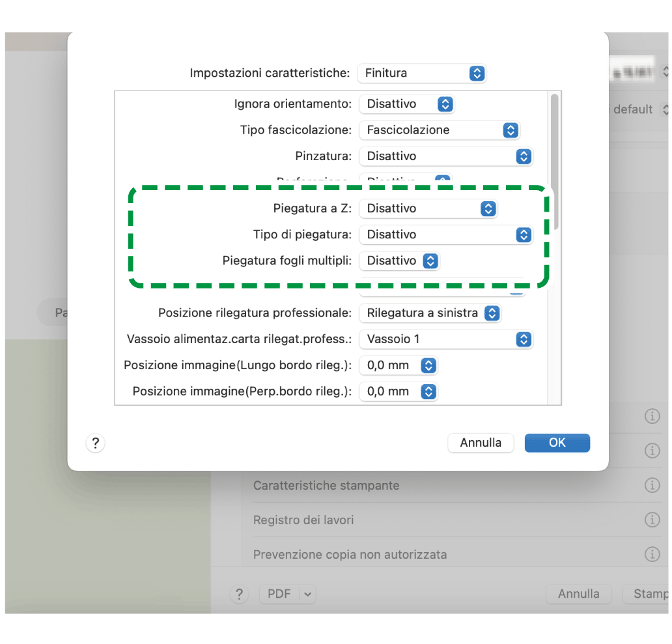Click the OK button
672x644 pixels.
[557, 443]
